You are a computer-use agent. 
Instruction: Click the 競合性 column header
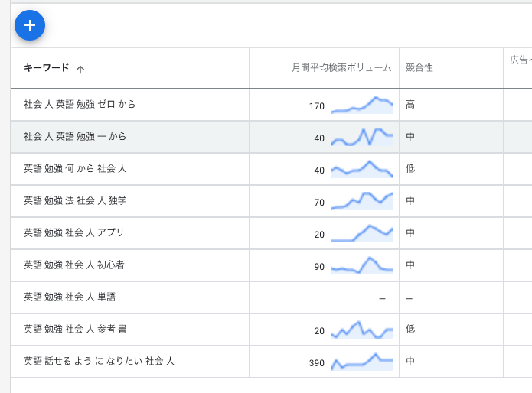pyautogui.click(x=419, y=68)
